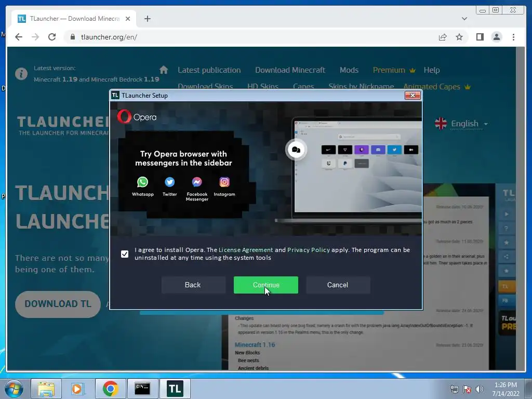
Task: Open the Windows Start menu
Action: (x=14, y=389)
